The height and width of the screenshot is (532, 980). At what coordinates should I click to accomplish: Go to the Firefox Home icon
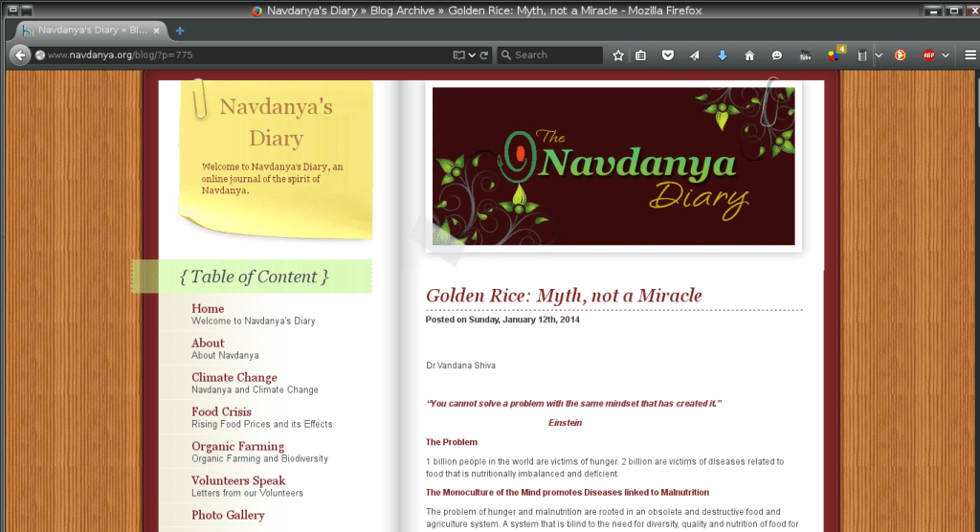click(x=749, y=55)
